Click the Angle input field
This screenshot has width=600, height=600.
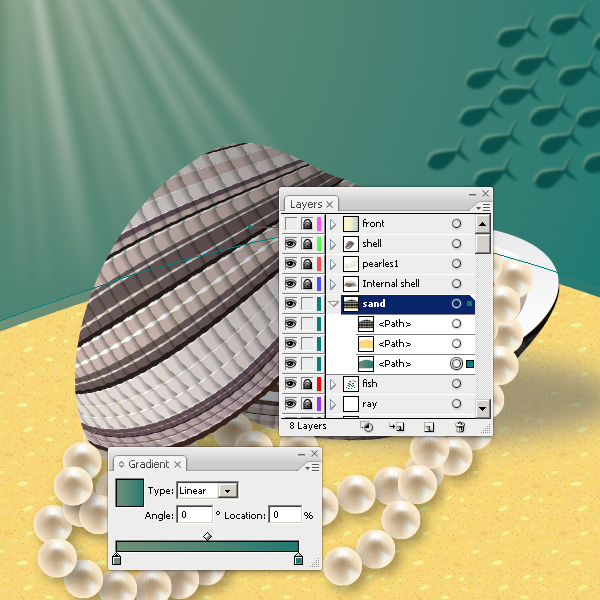[x=195, y=515]
